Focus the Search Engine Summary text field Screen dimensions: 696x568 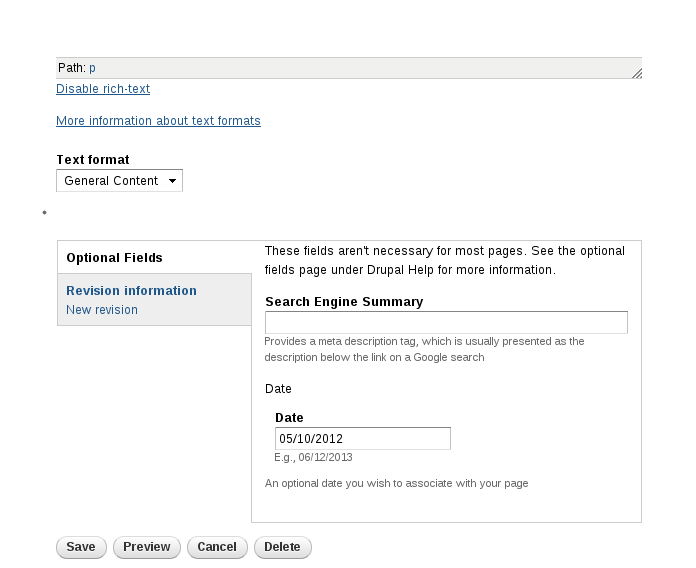point(446,323)
